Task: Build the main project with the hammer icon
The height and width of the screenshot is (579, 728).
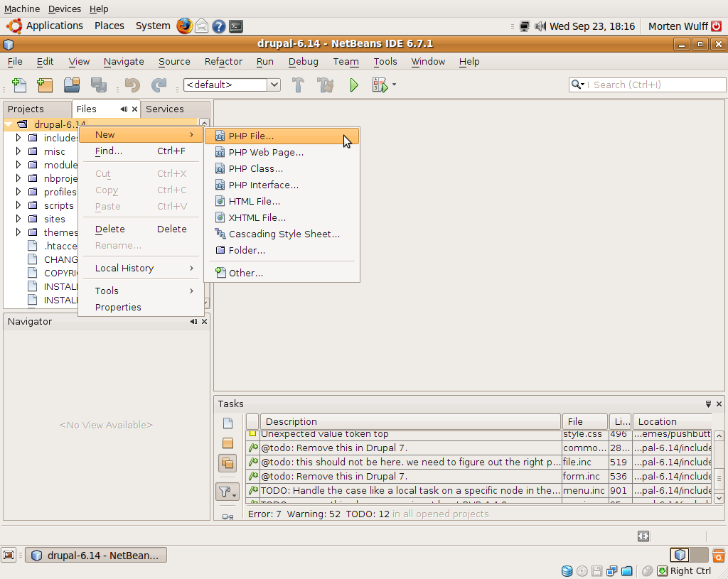Action: [x=298, y=85]
